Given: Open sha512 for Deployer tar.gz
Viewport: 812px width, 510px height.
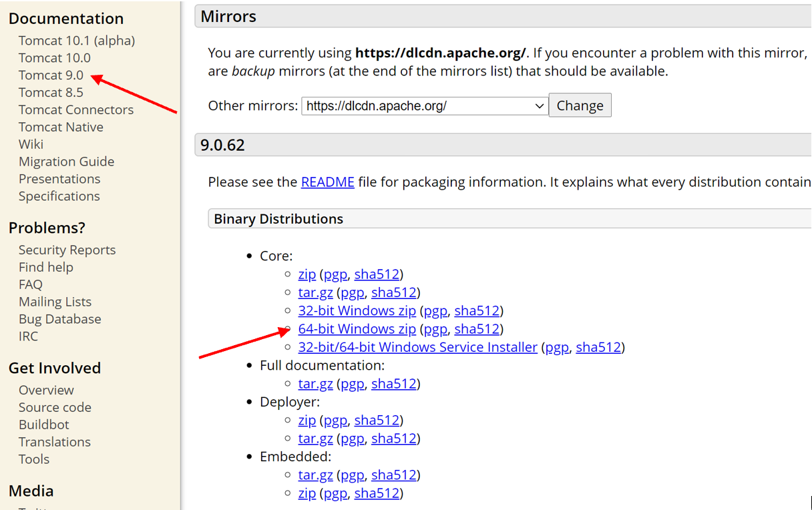Looking at the screenshot, I should pyautogui.click(x=394, y=439).
